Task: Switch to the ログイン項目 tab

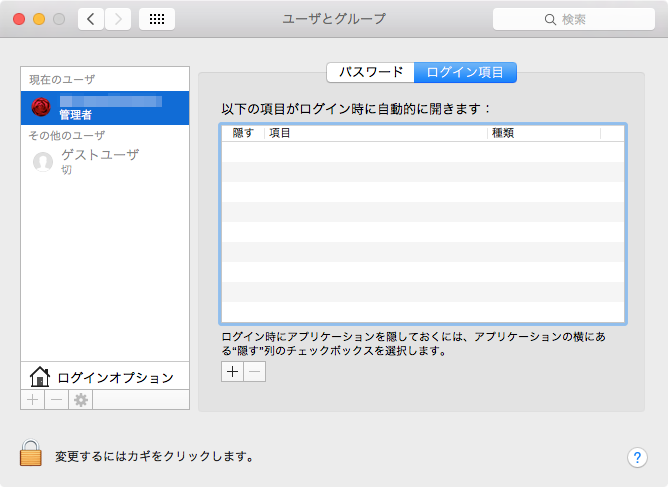Action: tap(465, 72)
